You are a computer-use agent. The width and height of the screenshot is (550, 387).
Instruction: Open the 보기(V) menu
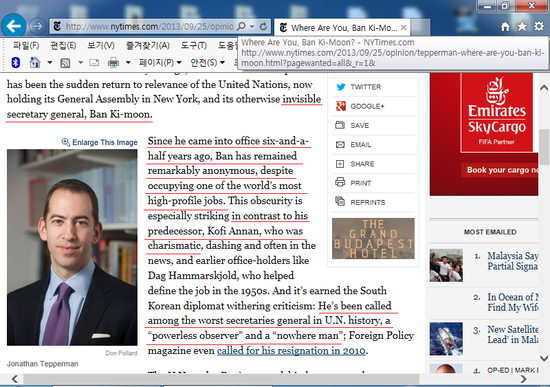pyautogui.click(x=101, y=46)
